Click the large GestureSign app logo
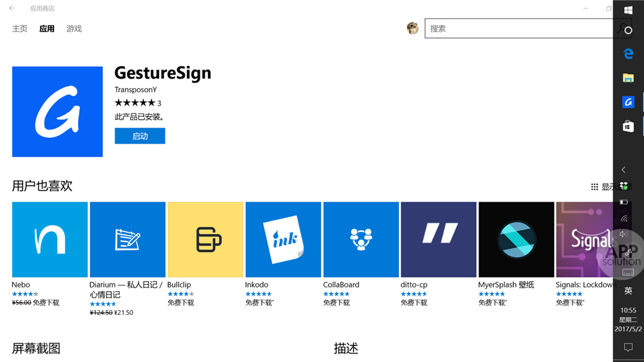 pyautogui.click(x=57, y=111)
